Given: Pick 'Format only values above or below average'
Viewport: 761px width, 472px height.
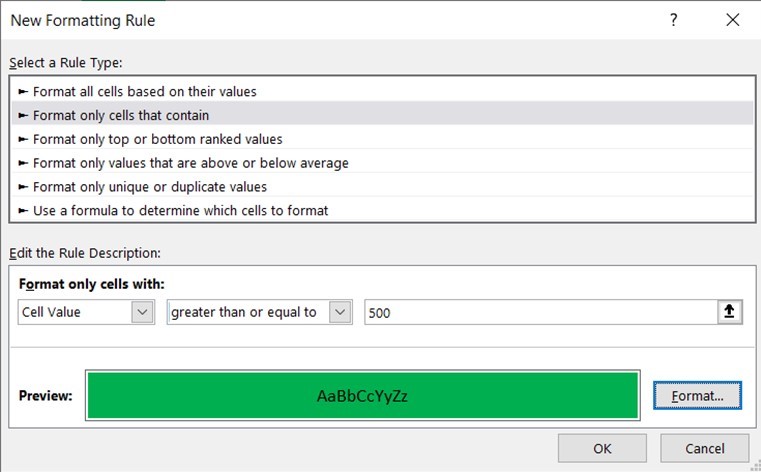Looking at the screenshot, I should click(190, 163).
